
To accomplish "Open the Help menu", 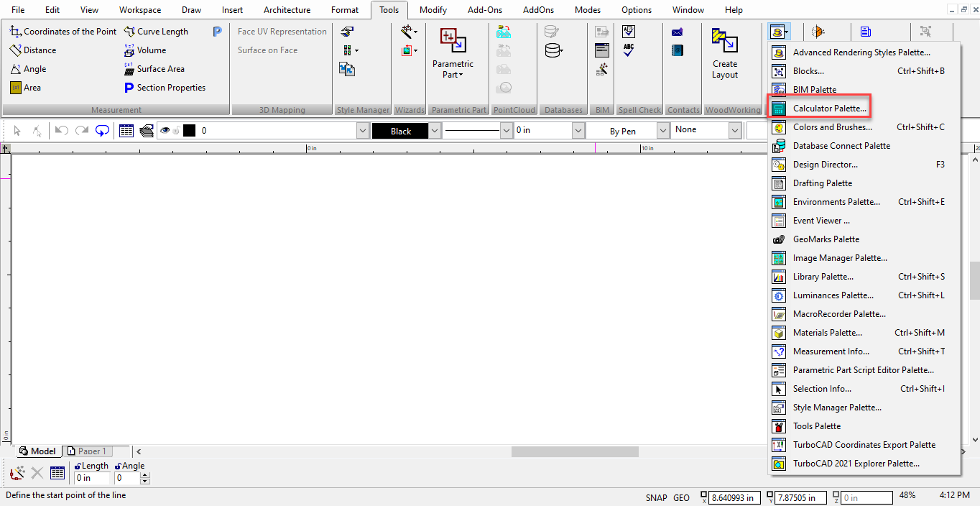I will (x=734, y=10).
